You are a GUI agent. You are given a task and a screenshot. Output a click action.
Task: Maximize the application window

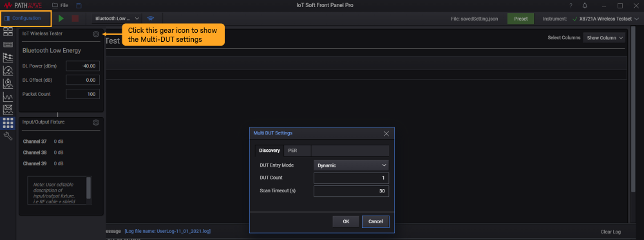[x=620, y=5]
